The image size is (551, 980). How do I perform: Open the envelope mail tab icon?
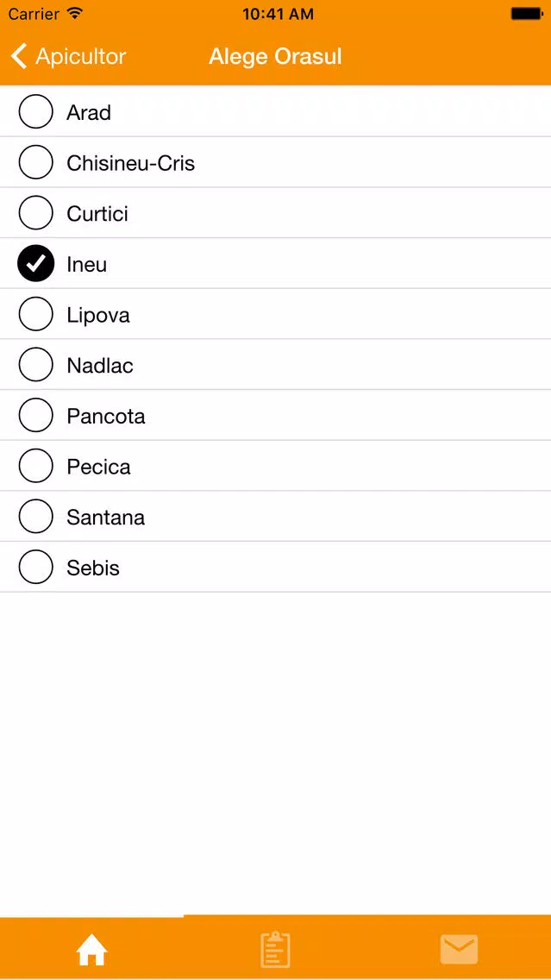459,950
